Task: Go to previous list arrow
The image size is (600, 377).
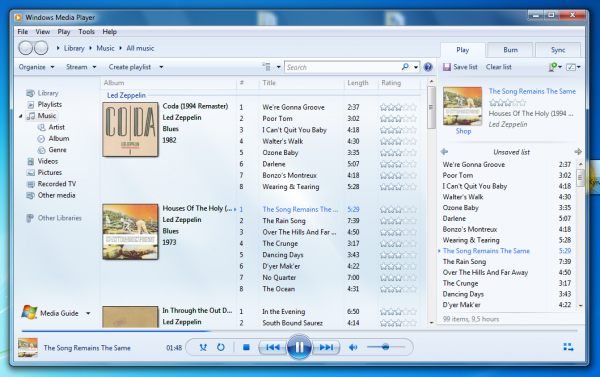Action: (x=444, y=152)
